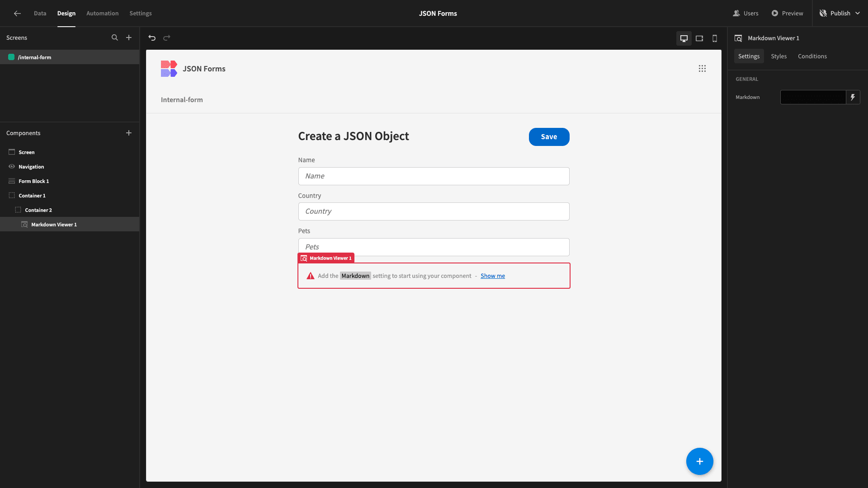This screenshot has height=488, width=868.
Task: Click Markdown Viewer 1 header icon
Action: (738, 38)
